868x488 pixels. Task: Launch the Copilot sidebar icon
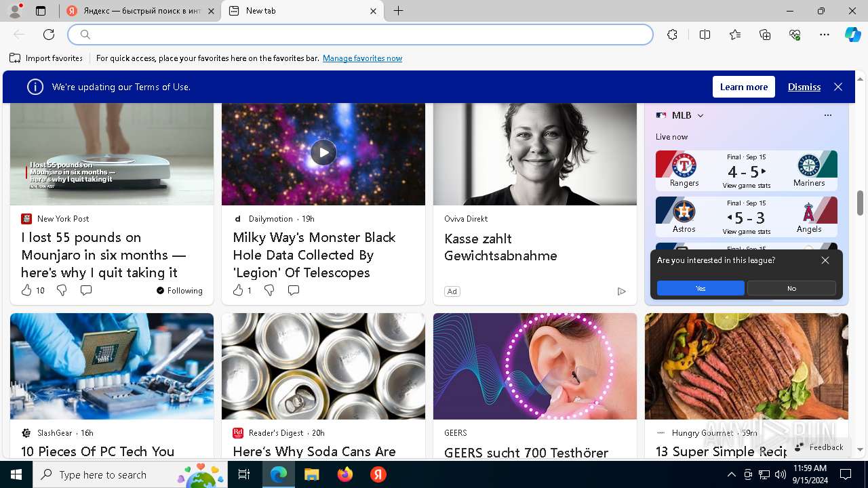pyautogui.click(x=852, y=35)
